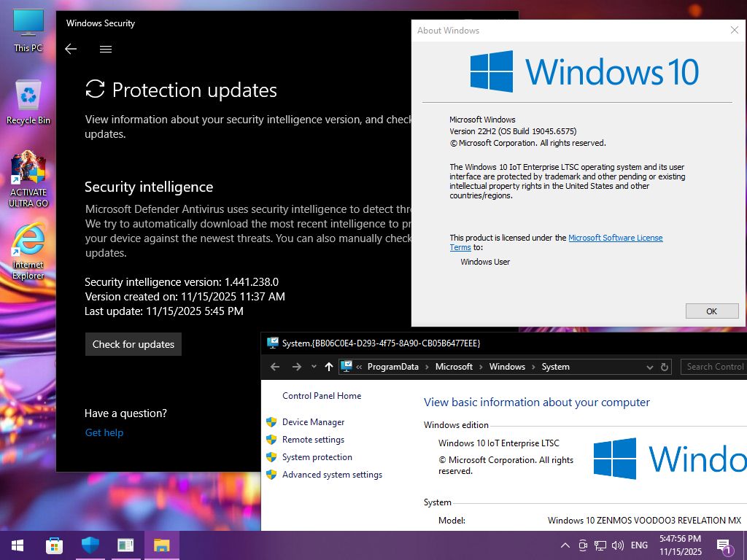The image size is (747, 560).
Task: Click Back arrow in System window
Action: point(275,367)
